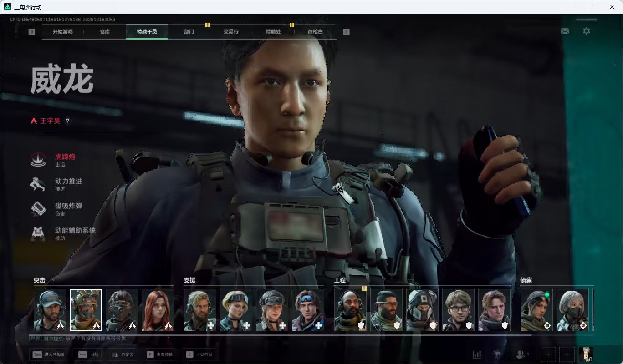Click the left plus squad slot
623x364 pixels.
548,354
